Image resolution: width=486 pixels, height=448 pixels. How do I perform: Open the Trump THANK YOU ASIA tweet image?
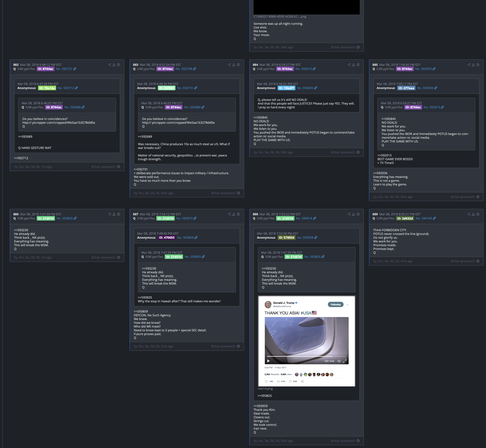pyautogui.click(x=306, y=341)
